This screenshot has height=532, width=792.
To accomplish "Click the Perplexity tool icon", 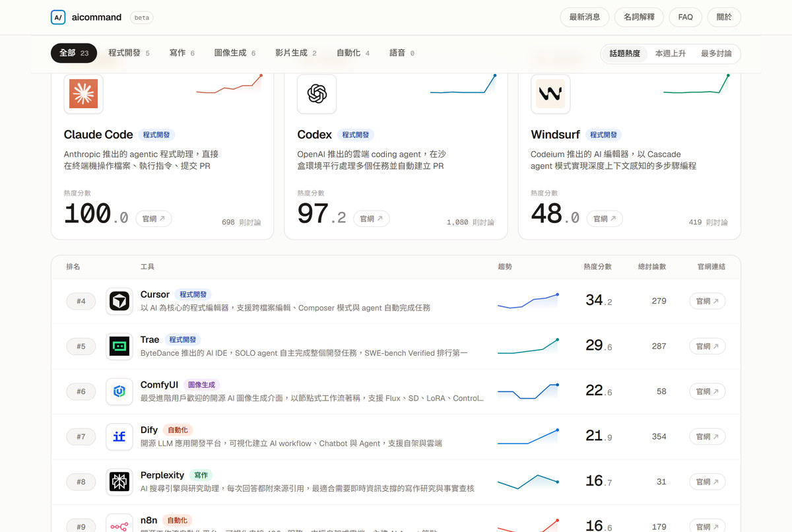I will 119,482.
